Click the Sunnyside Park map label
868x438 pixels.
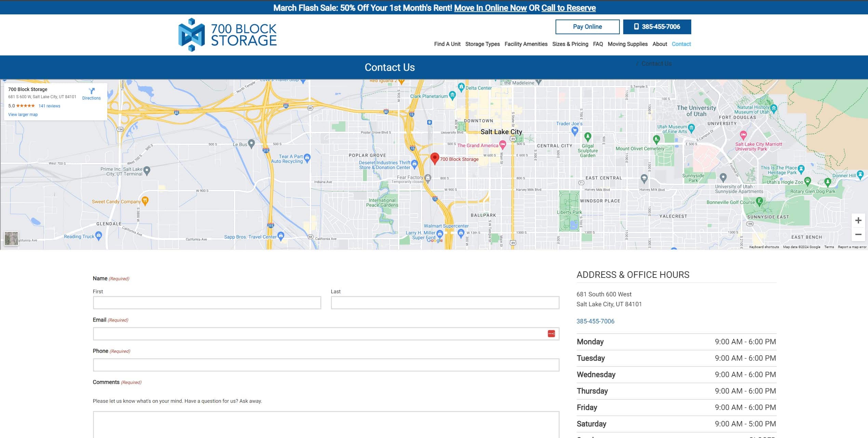[693, 178]
